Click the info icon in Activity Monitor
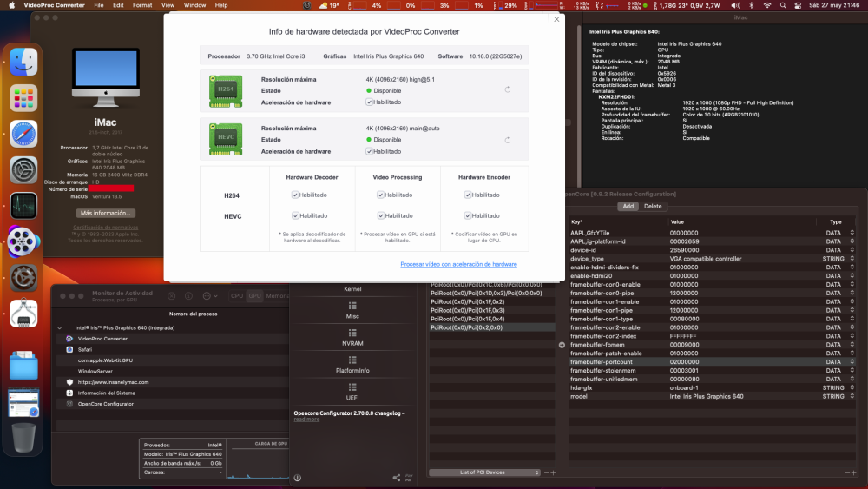The height and width of the screenshot is (489, 868). (188, 296)
